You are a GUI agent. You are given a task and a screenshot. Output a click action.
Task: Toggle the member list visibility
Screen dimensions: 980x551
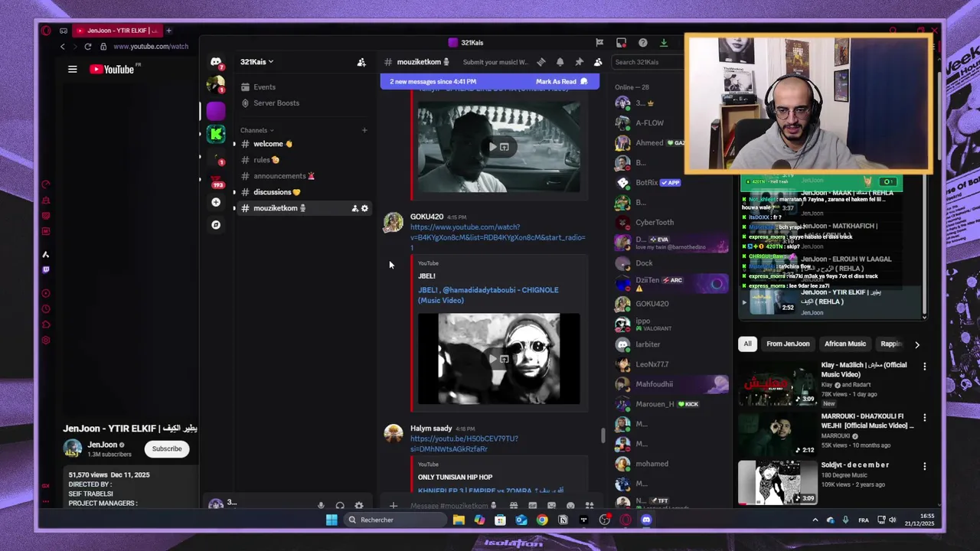pos(598,62)
